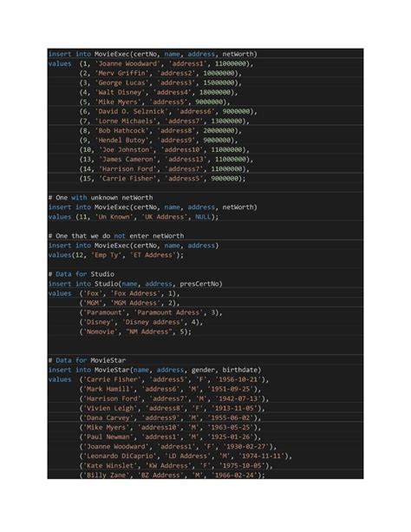
Task: Select the 'Merv Griffin' string
Action: pyautogui.click(x=122, y=73)
